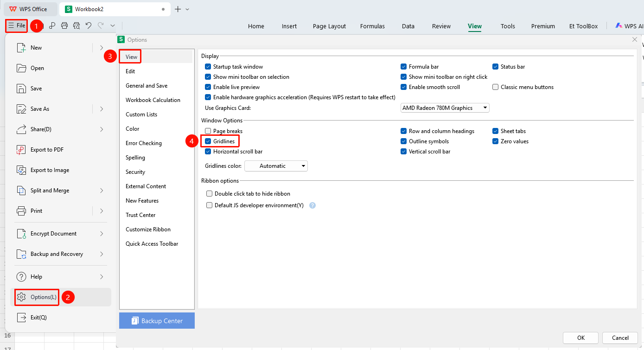Toggle the Zero values checkbox
Image resolution: width=644 pixels, height=350 pixels.
pyautogui.click(x=496, y=141)
